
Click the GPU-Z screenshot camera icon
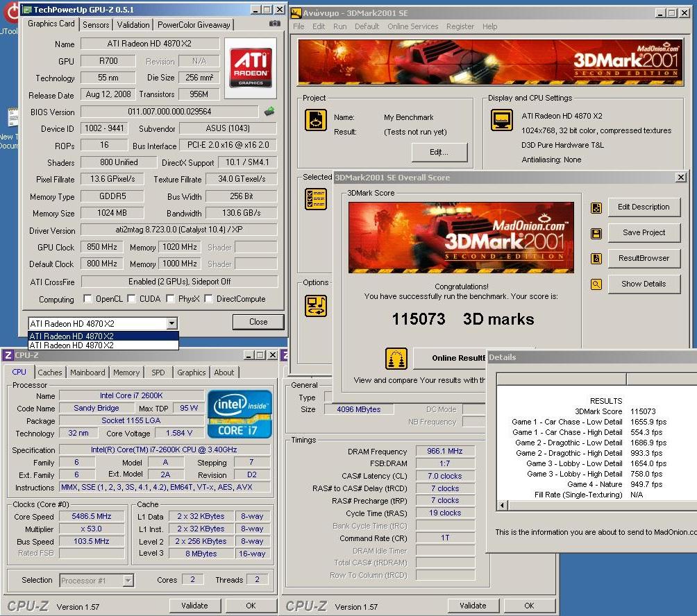pos(275,24)
